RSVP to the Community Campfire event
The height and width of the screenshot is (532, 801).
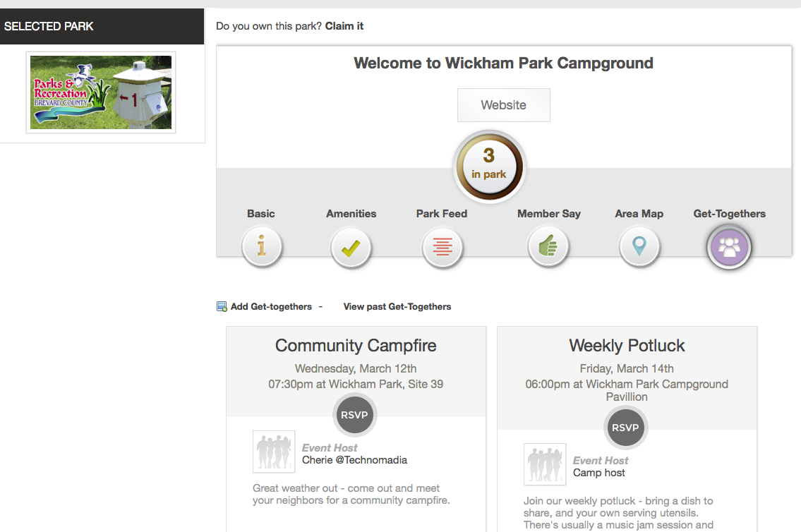tap(354, 415)
